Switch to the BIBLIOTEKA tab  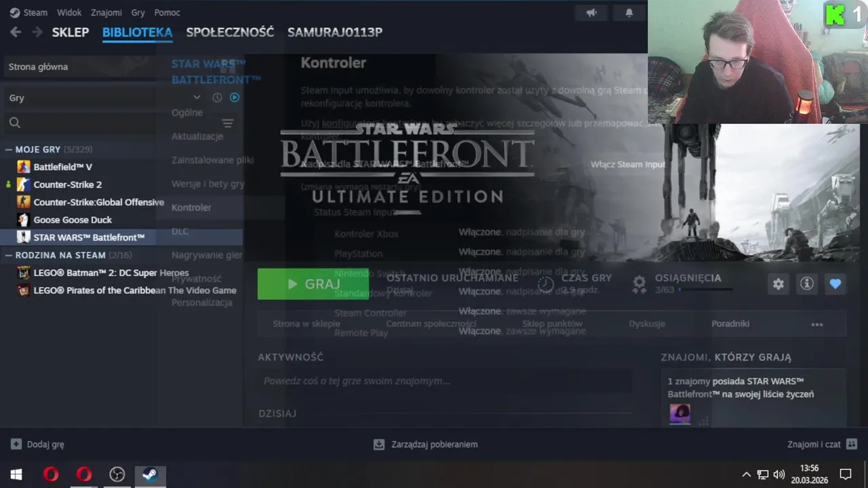(137, 32)
